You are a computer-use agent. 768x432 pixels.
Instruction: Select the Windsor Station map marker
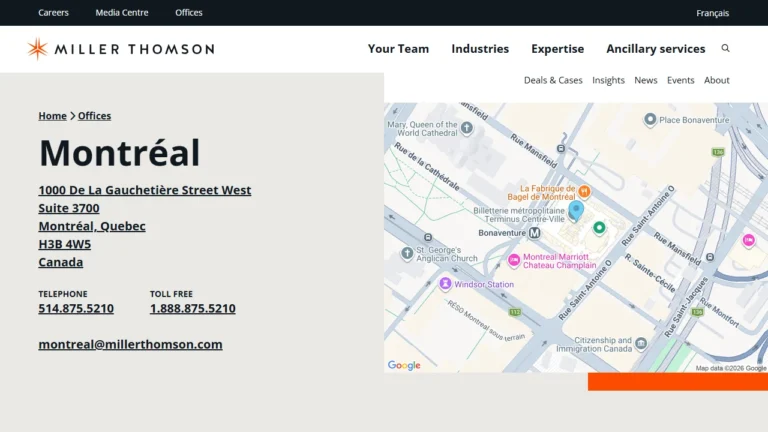point(445,284)
